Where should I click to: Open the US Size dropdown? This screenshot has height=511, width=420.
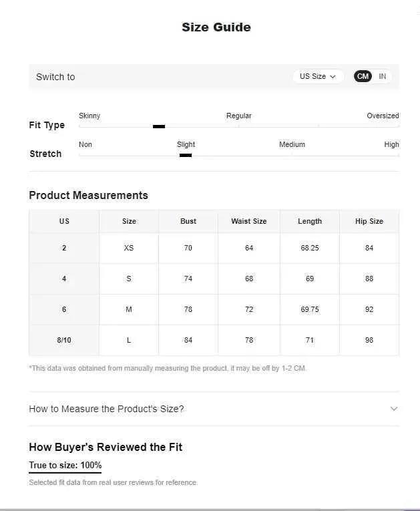318,77
